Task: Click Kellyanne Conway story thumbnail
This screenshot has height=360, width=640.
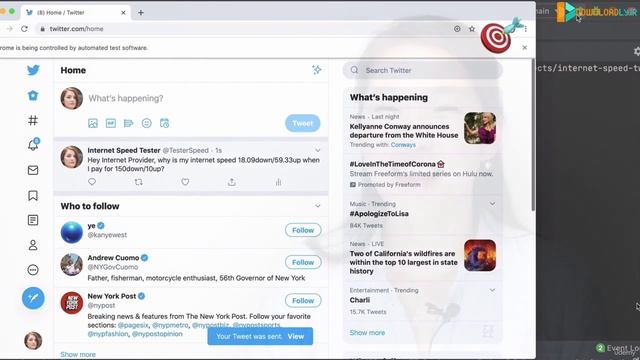Action: click(x=480, y=128)
